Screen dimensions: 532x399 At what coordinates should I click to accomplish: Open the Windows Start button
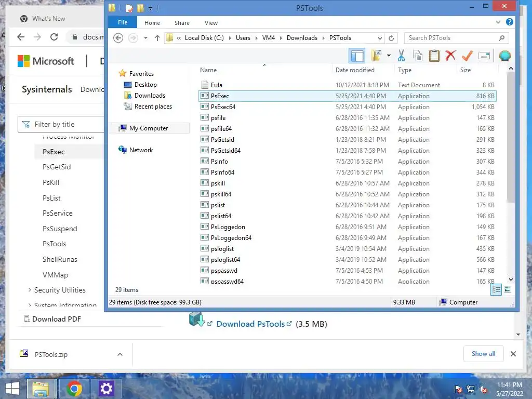12,389
